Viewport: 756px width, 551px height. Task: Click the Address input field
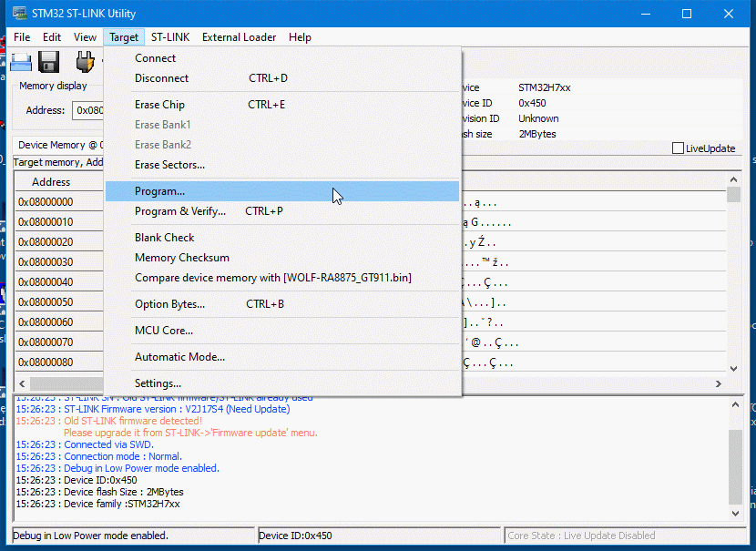point(88,110)
